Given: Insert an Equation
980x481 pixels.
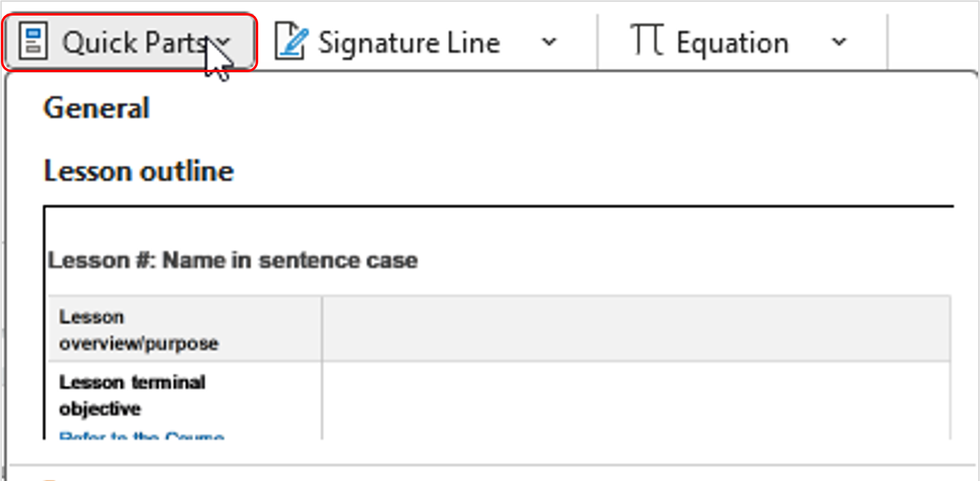Looking at the screenshot, I should tap(732, 41).
